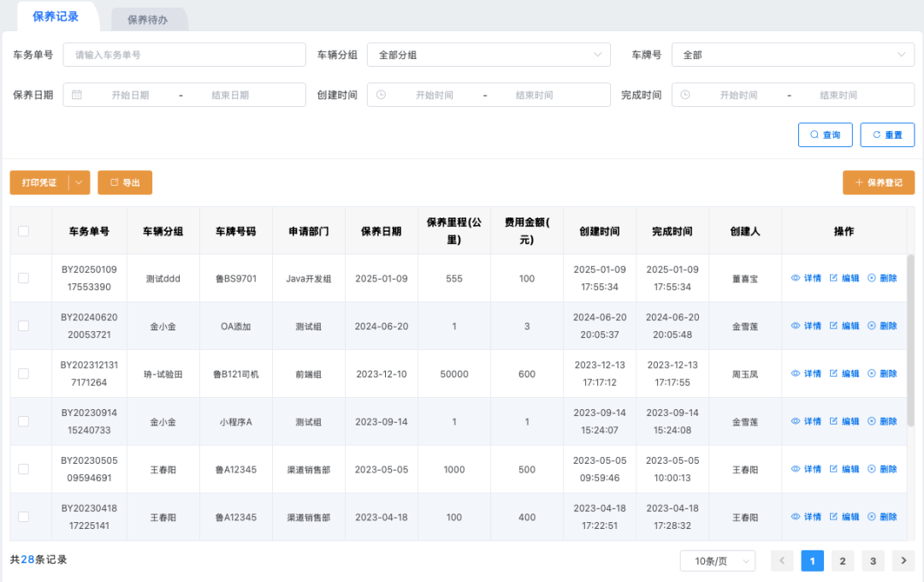The height and width of the screenshot is (582, 924).
Task: View details of OA添加 record
Action: (x=806, y=326)
